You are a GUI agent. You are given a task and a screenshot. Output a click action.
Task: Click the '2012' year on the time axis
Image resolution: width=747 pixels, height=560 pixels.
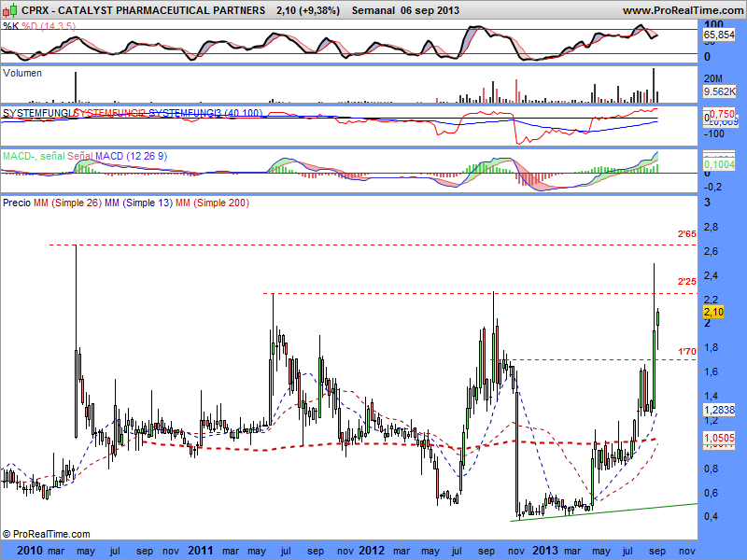pyautogui.click(x=372, y=551)
